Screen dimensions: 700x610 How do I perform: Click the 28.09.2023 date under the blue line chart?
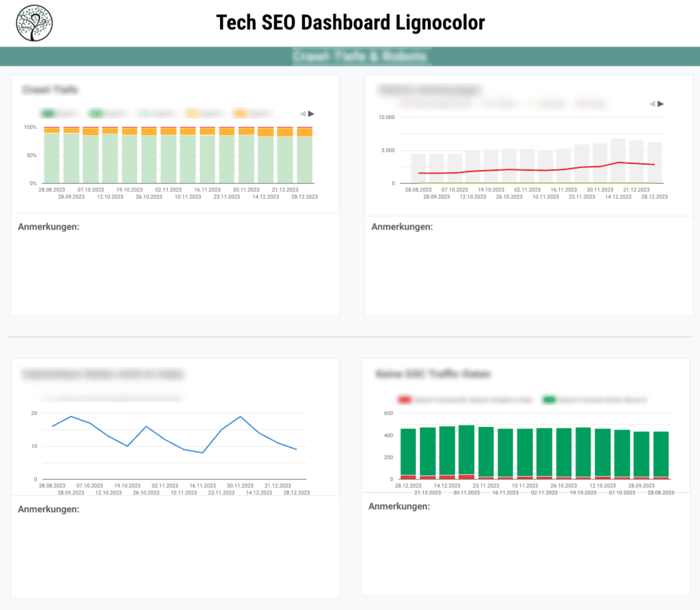click(x=71, y=493)
